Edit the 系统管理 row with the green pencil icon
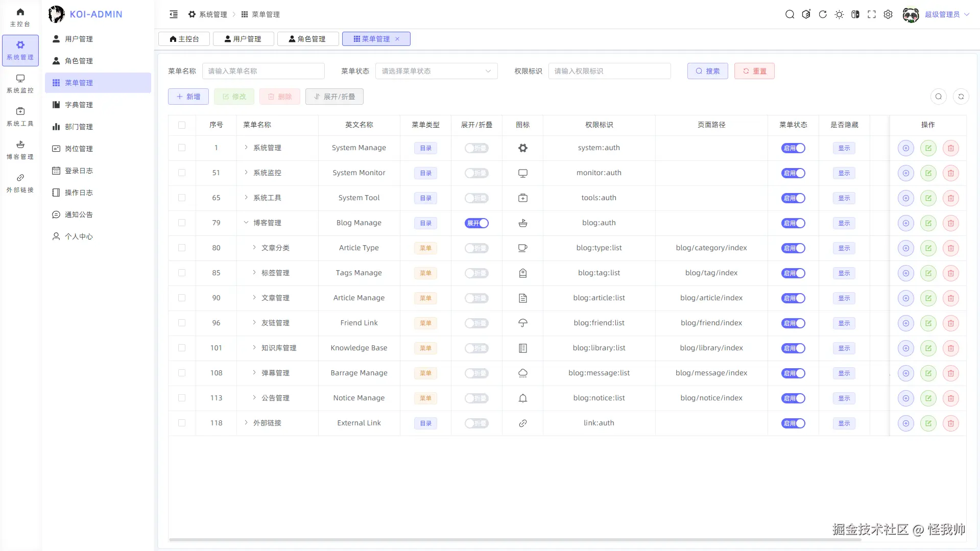 pyautogui.click(x=928, y=148)
